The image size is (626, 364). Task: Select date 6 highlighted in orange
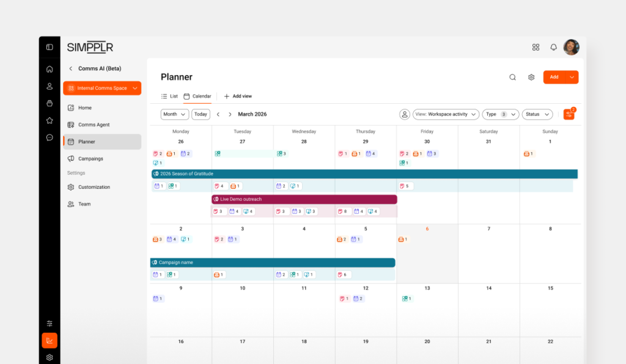[427, 229]
